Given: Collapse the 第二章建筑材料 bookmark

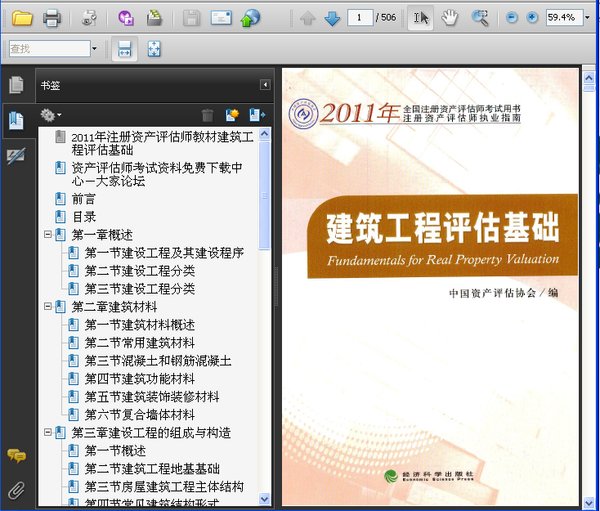Looking at the screenshot, I should pos(48,306).
